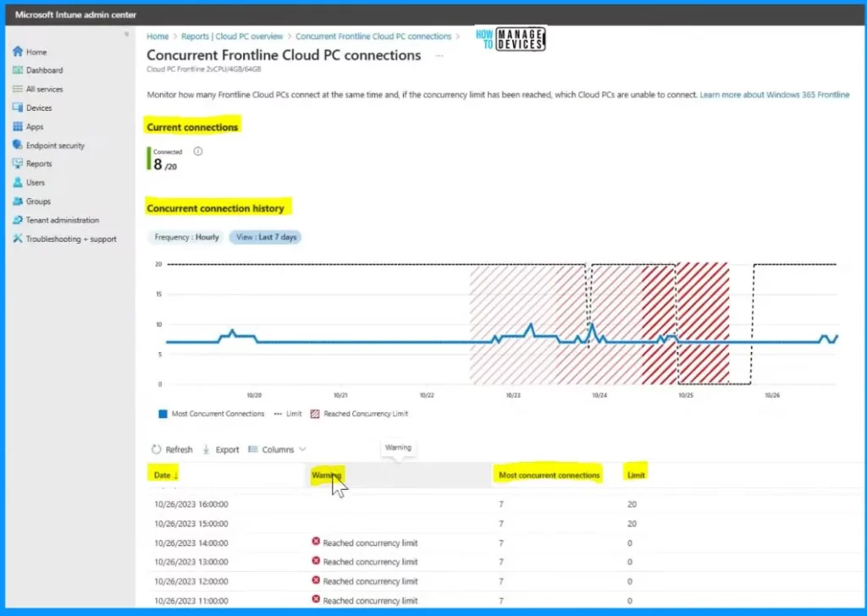Image resolution: width=867 pixels, height=616 pixels.
Task: Collapse the sidebar with the chevron icon
Action: click(x=127, y=34)
